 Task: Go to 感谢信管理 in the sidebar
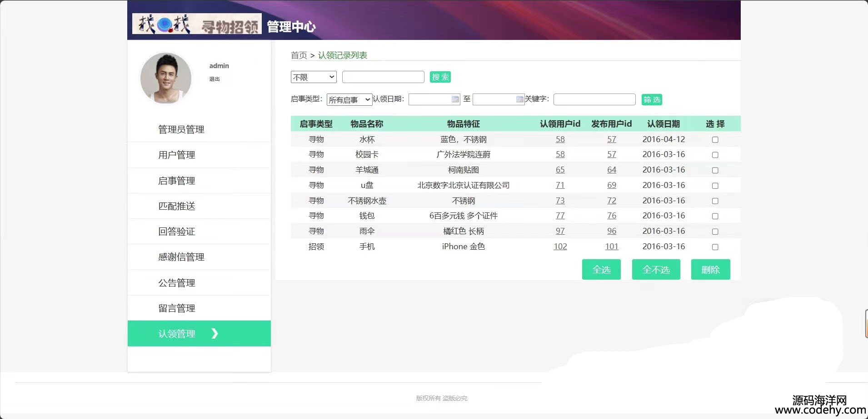[181, 257]
